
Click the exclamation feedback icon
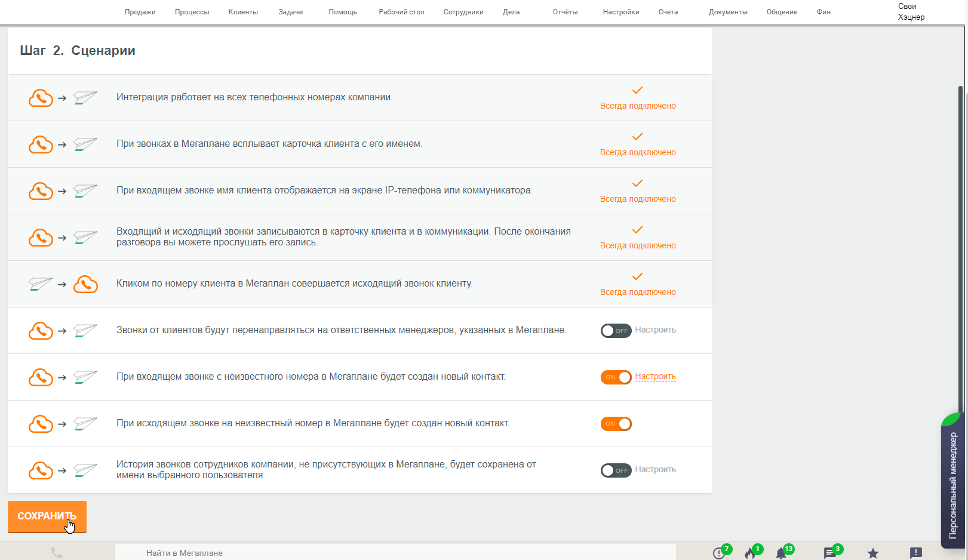click(916, 553)
